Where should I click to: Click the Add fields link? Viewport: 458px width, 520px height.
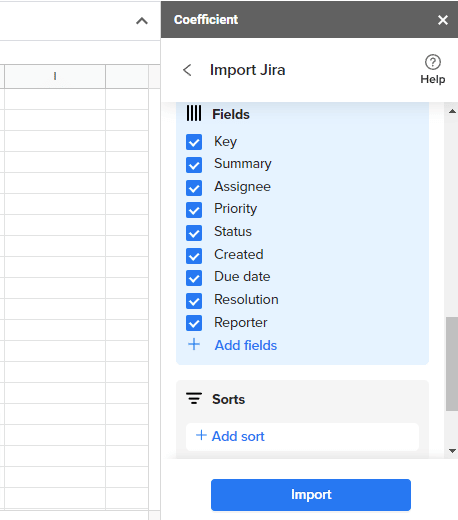(x=246, y=345)
